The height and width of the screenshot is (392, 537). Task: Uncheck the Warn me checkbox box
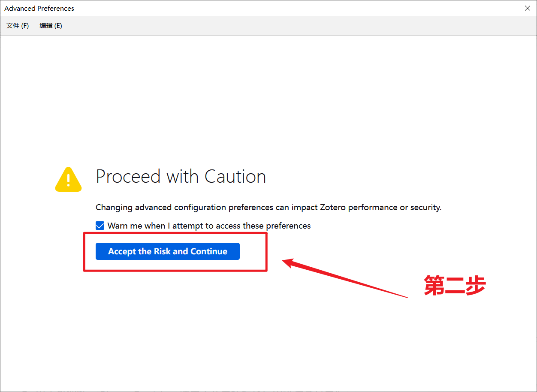(100, 226)
